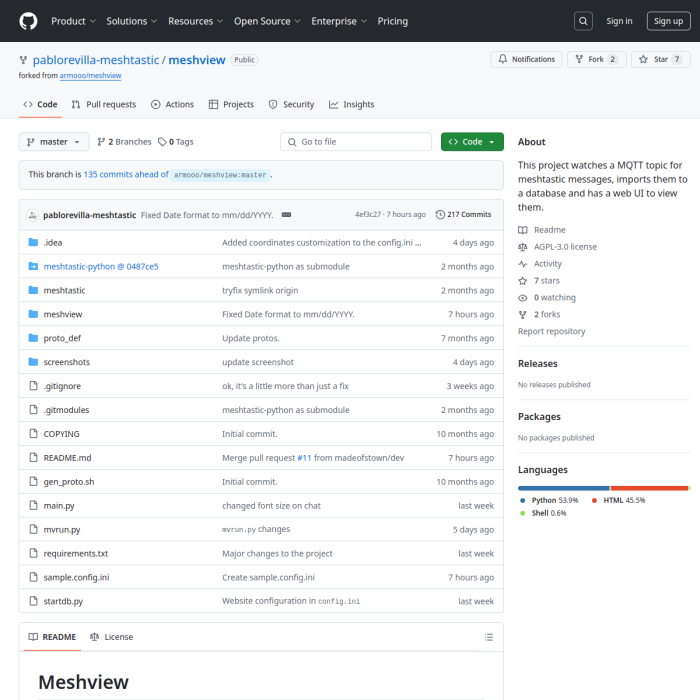The width and height of the screenshot is (700, 700).
Task: Open the Open Source menu
Action: 266,21
